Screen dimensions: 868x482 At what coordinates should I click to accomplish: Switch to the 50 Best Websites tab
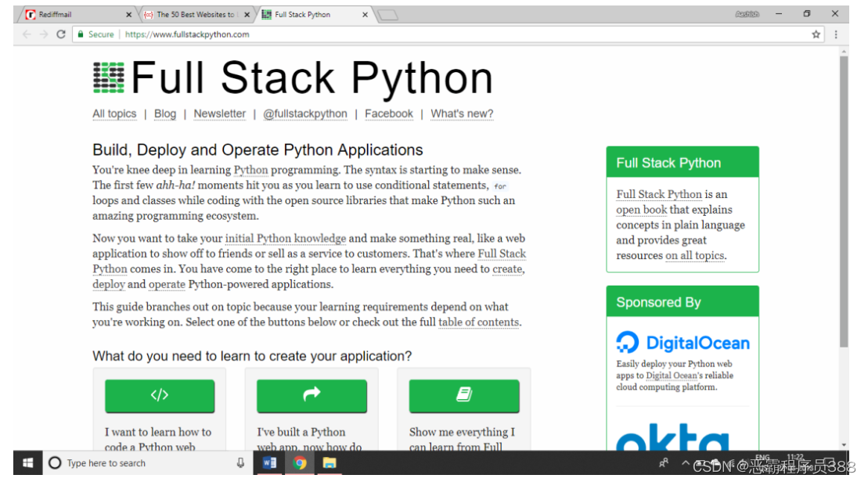coord(195,14)
